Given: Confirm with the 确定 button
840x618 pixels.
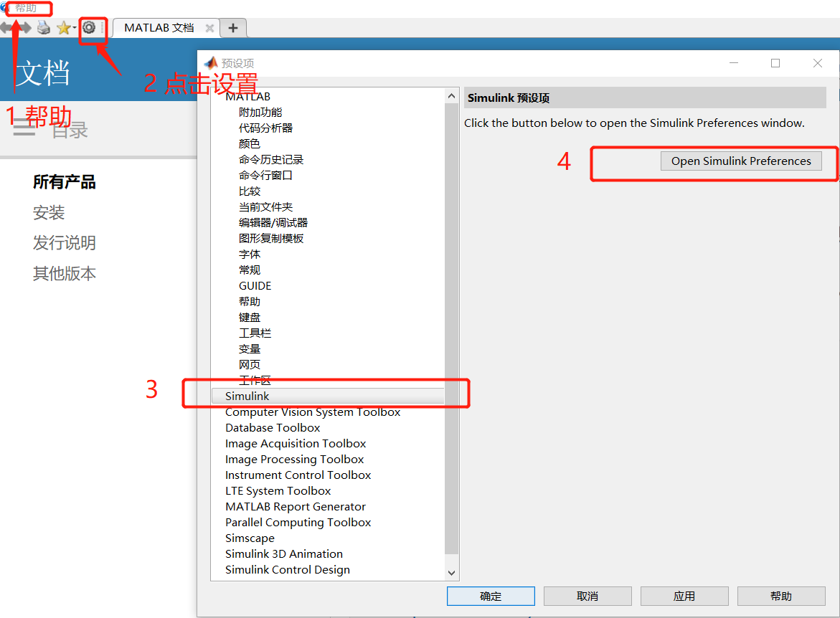Looking at the screenshot, I should click(491, 596).
